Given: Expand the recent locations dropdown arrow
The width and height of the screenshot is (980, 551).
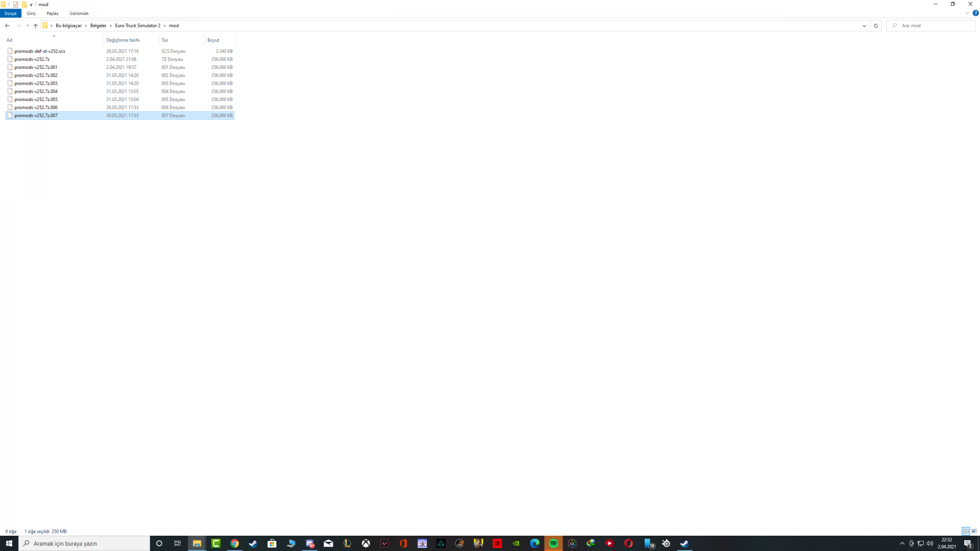Looking at the screenshot, I should coord(28,26).
